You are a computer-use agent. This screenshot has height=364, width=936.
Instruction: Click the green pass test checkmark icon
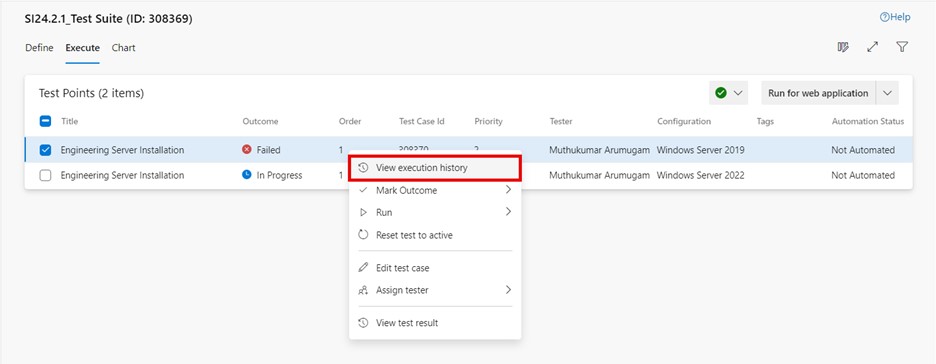point(721,93)
